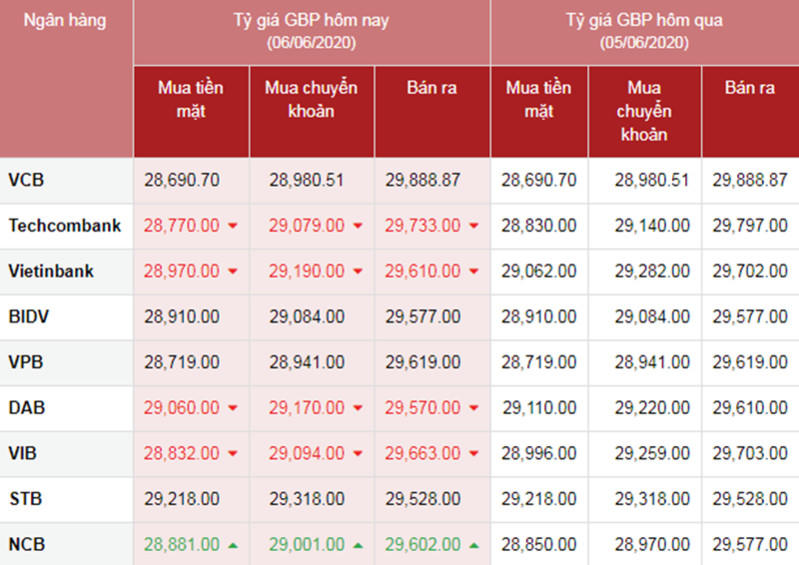Click the green up arrow beside 28,881.00

pos(233,545)
